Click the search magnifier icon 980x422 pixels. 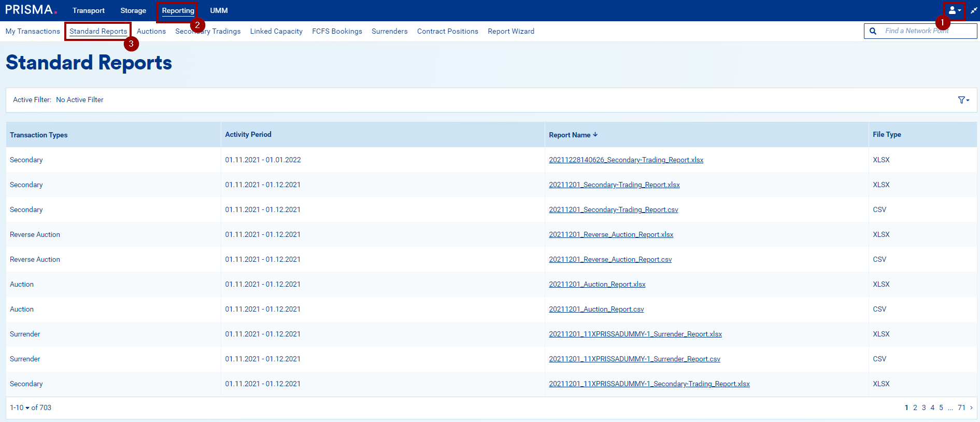[x=873, y=31]
